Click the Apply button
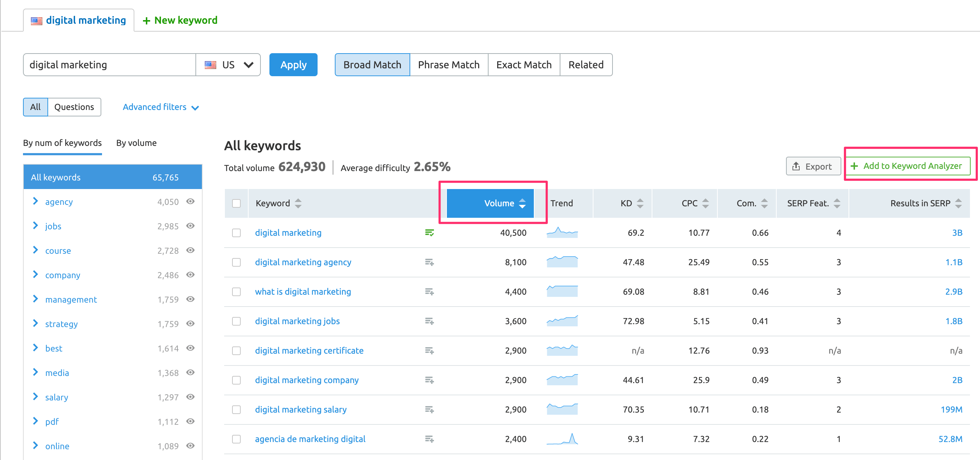Image resolution: width=980 pixels, height=460 pixels. coord(294,64)
